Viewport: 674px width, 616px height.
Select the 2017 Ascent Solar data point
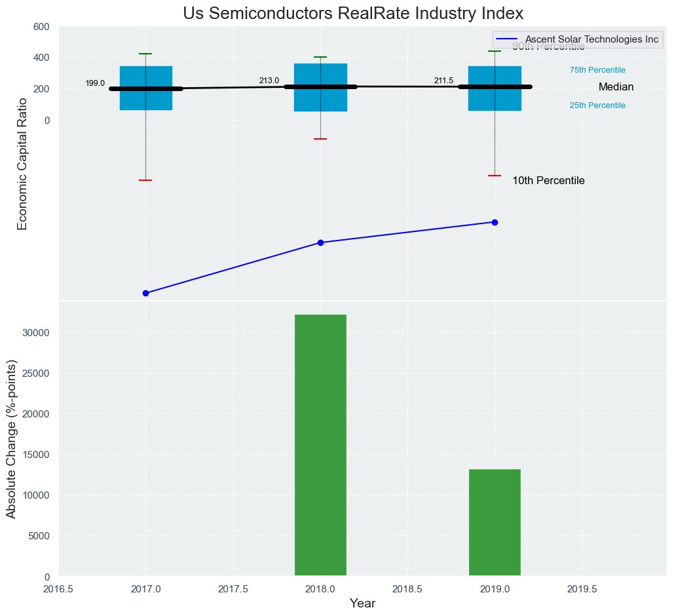tap(145, 293)
